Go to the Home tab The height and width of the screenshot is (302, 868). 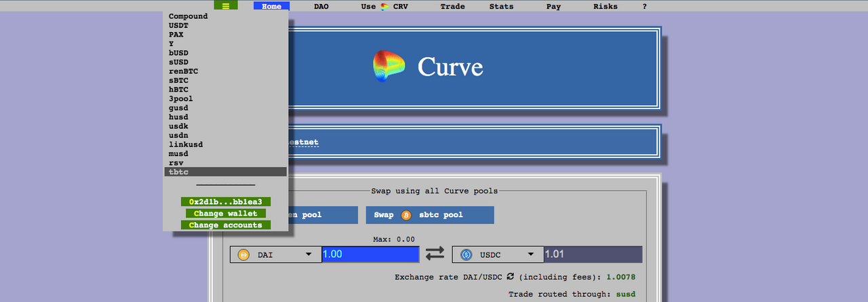pos(271,6)
